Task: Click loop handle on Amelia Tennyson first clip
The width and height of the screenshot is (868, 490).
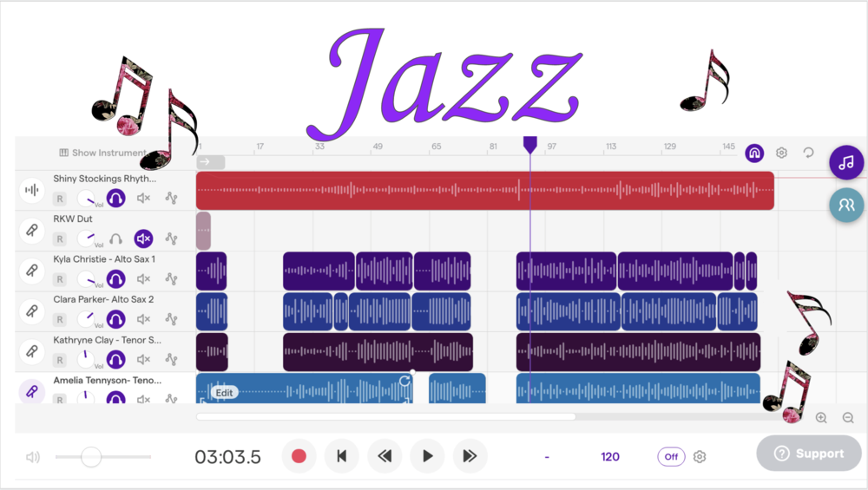Action: pyautogui.click(x=404, y=381)
